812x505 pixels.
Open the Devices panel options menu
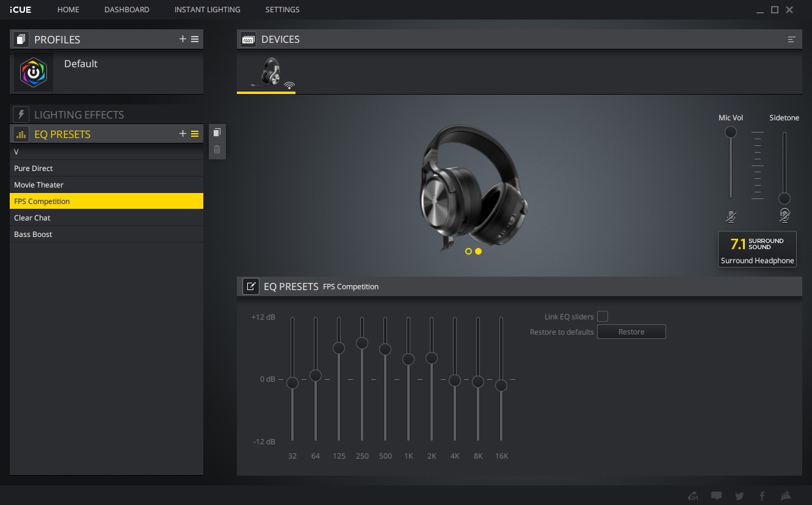[792, 39]
